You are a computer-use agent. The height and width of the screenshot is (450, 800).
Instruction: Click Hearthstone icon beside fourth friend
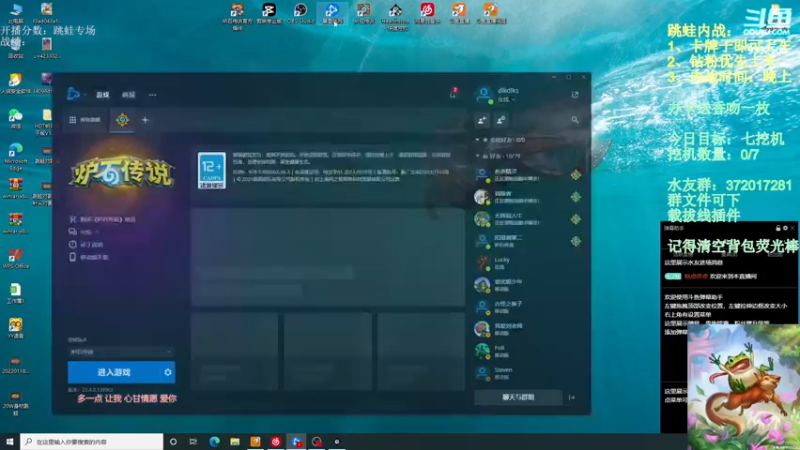pyautogui.click(x=576, y=241)
